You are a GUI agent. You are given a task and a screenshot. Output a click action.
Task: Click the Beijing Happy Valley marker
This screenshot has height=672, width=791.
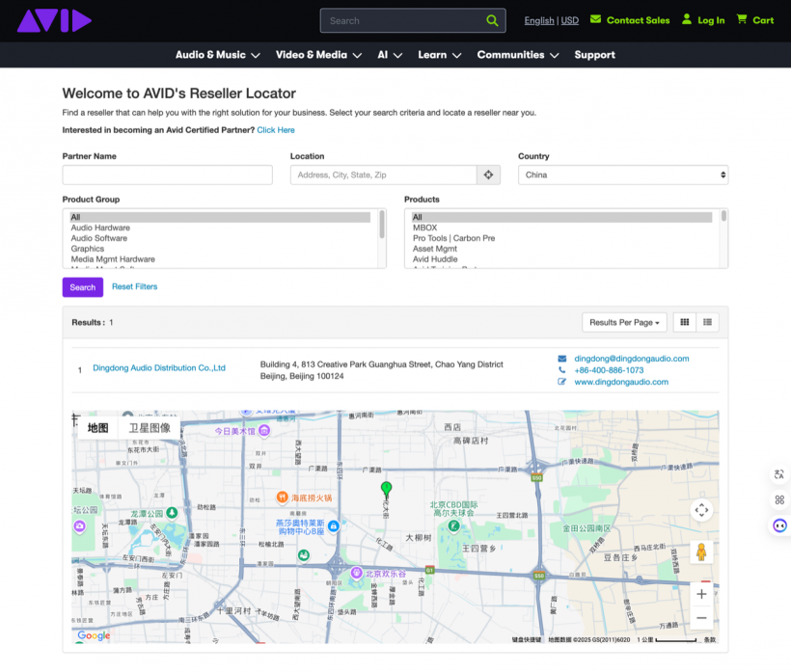357,573
